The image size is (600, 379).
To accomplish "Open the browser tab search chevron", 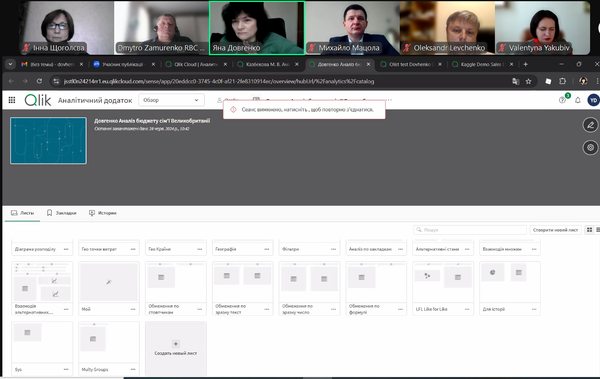I will coord(10,64).
